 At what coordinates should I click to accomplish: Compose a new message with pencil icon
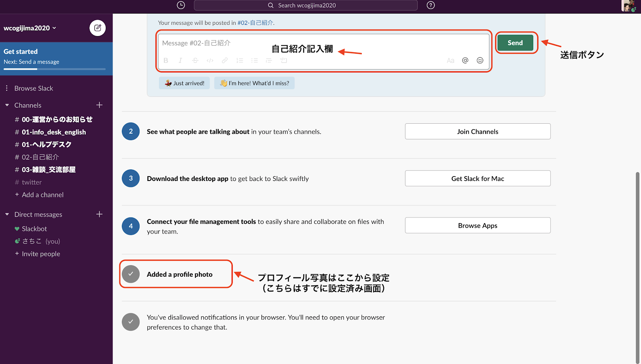[97, 28]
